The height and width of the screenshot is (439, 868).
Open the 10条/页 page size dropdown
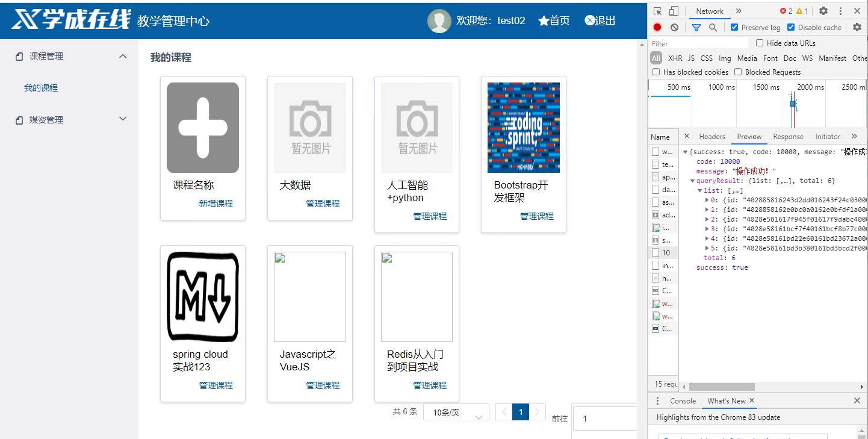(x=456, y=412)
